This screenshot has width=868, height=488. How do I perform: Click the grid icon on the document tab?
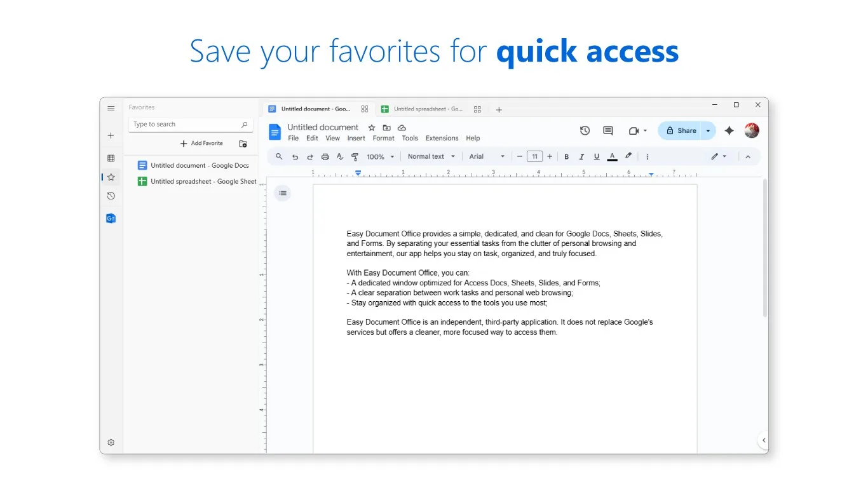click(x=365, y=109)
